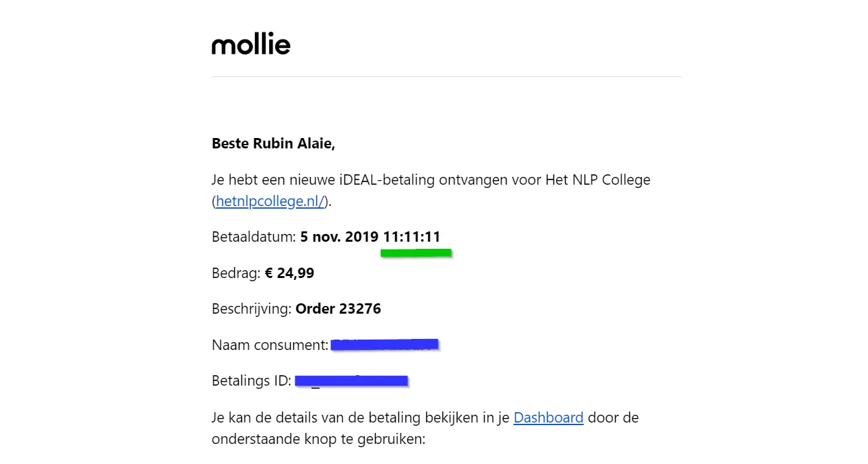Viewport: 868px width, 464px height.
Task: Open the hetnlpcollege.nl link
Action: pos(270,202)
